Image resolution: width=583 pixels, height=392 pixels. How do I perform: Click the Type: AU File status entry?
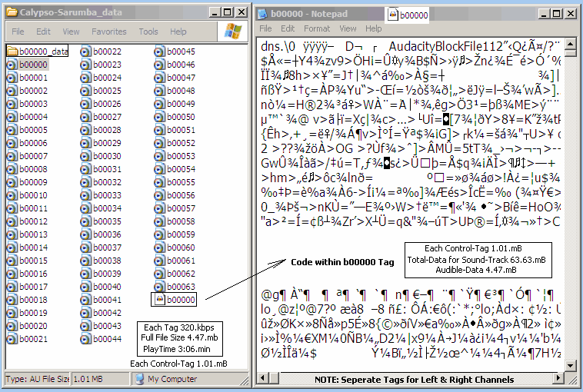(38, 379)
